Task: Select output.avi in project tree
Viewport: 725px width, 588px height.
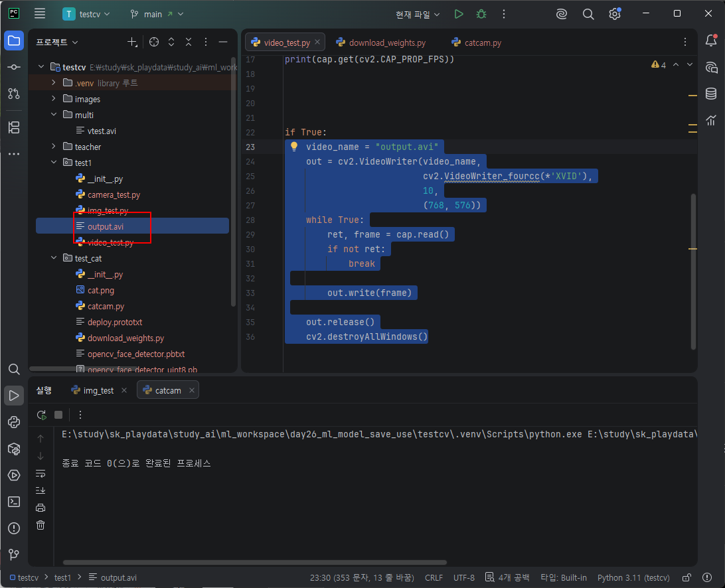Action: [132, 226]
